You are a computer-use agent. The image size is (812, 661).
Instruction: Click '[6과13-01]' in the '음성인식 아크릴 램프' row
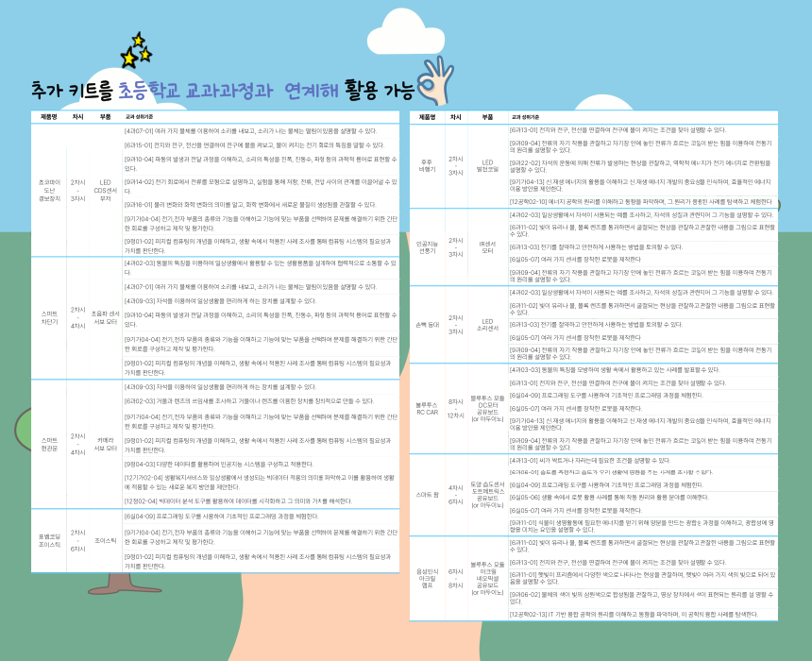click(x=617, y=563)
